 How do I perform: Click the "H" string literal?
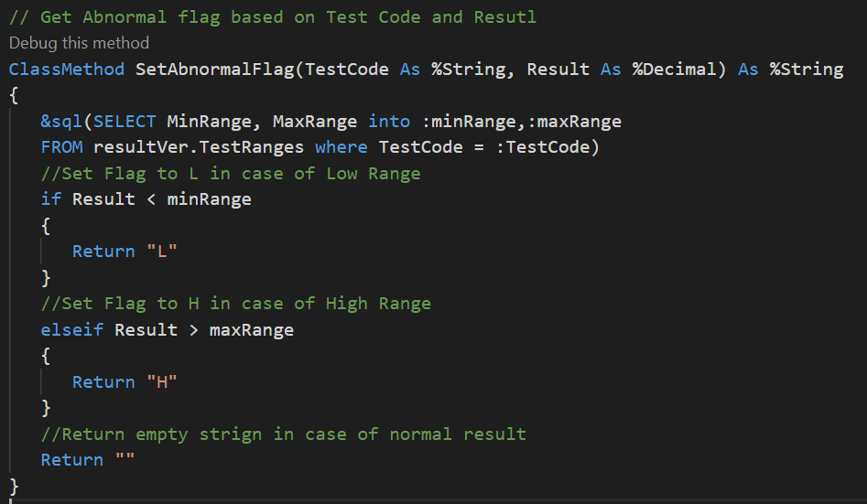tap(162, 382)
